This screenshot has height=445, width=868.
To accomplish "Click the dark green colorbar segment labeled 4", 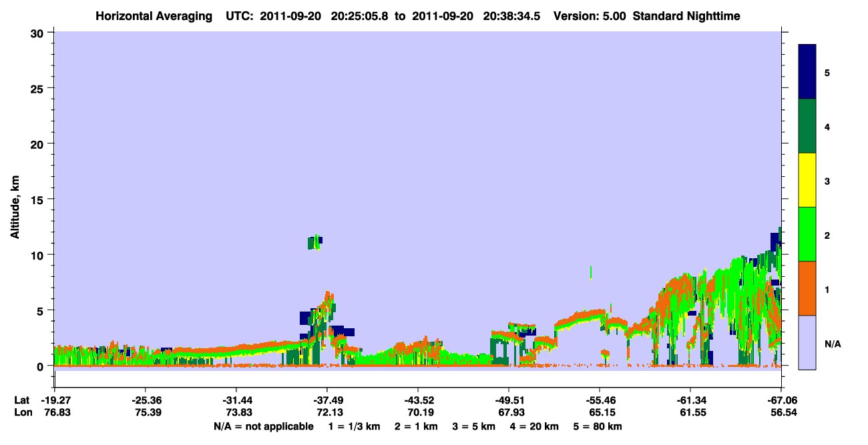I will pos(807,126).
